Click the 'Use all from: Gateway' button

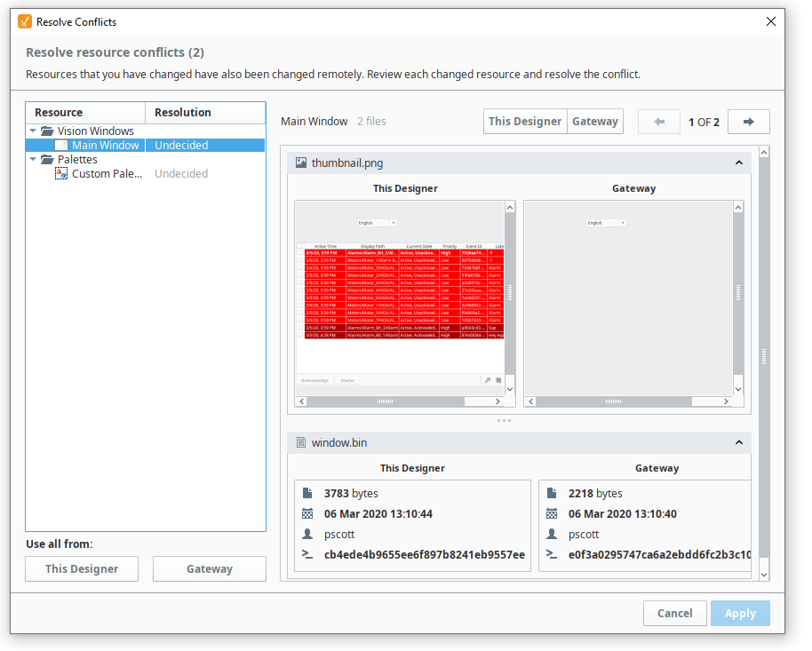[209, 568]
